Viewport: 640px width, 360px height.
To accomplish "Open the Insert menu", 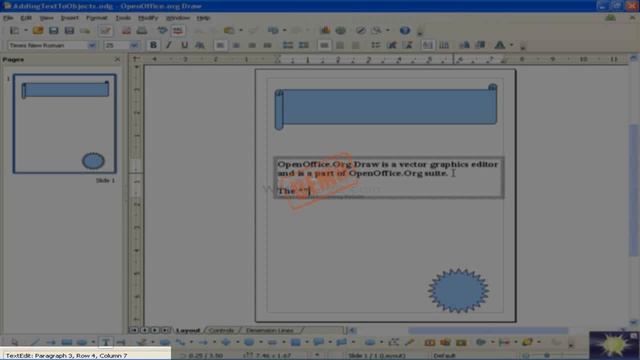I will click(x=69, y=18).
